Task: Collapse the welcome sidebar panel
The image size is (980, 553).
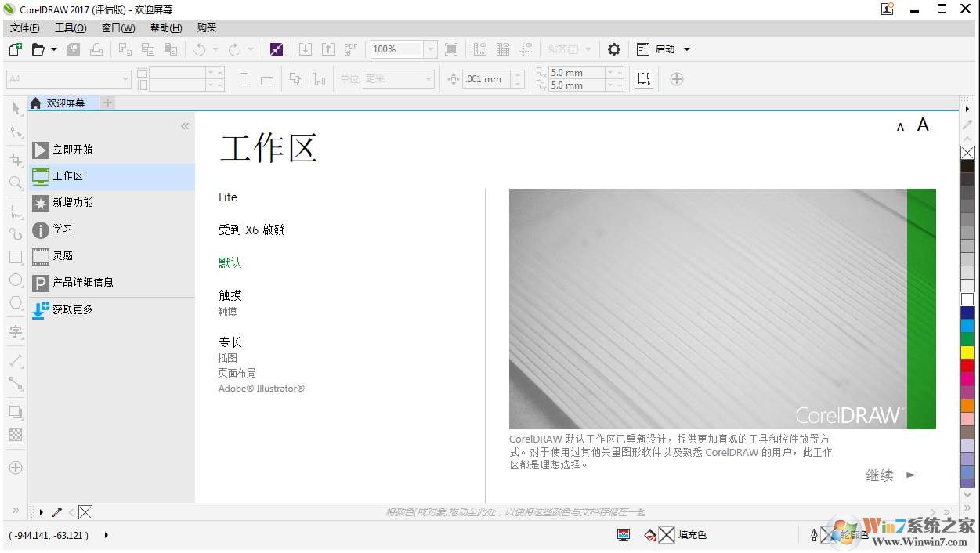Action: (185, 126)
